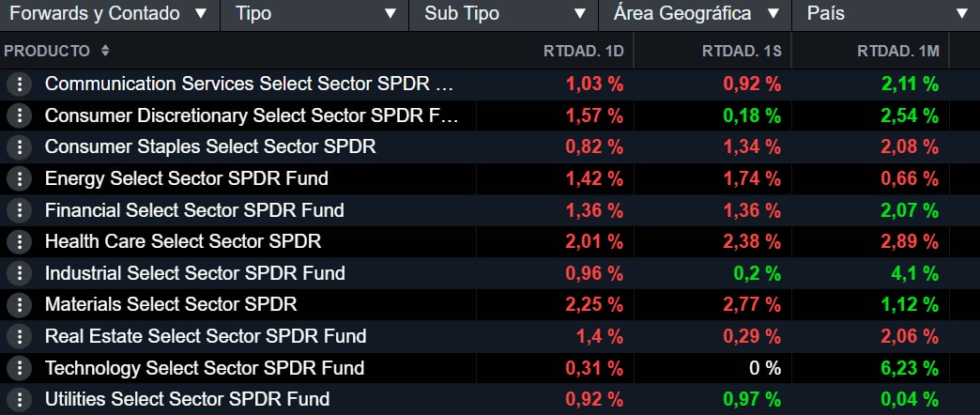Open options menu for Utilities Select Sector row
980x415 pixels.
coord(20,399)
